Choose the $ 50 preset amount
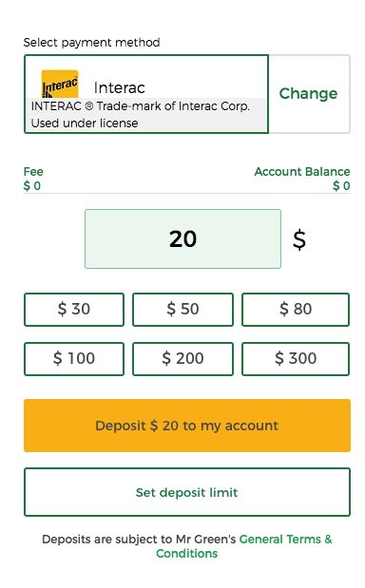This screenshot has width=365, height=588. click(x=182, y=310)
